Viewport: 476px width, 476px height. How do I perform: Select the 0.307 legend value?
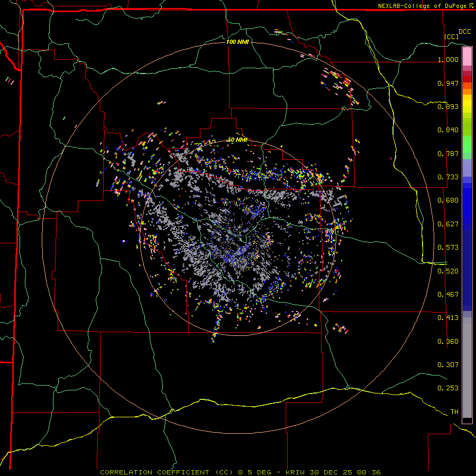coord(448,365)
